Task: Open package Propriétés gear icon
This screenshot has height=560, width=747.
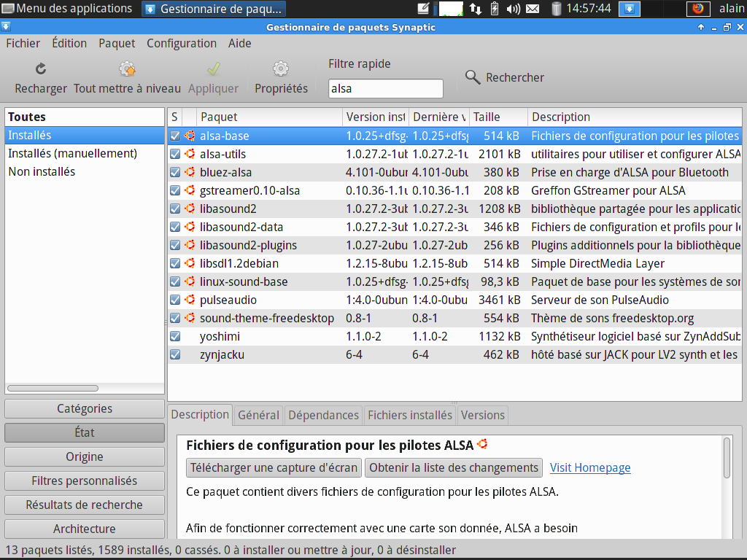Action: pos(281,69)
